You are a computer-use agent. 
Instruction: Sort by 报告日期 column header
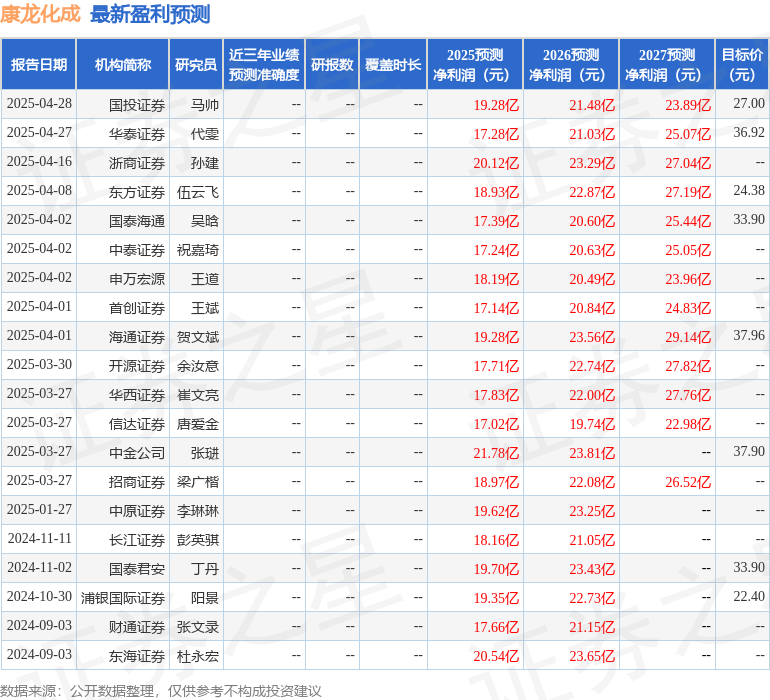point(39,65)
